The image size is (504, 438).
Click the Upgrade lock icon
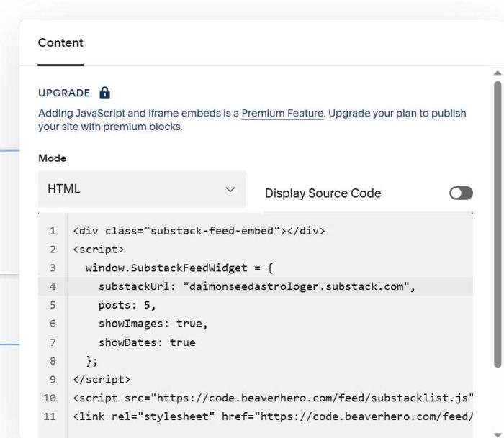tap(105, 93)
